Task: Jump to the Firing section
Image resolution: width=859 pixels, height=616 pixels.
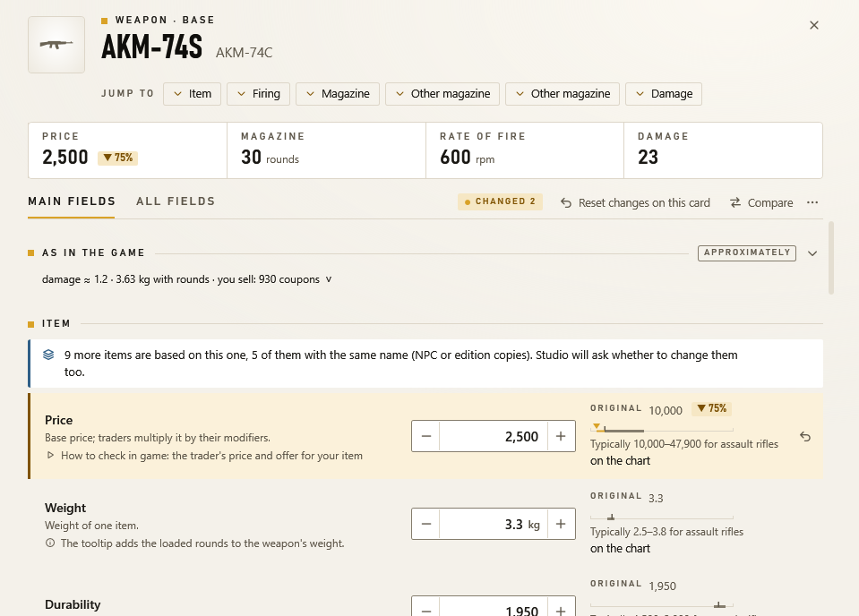Action: coord(259,94)
